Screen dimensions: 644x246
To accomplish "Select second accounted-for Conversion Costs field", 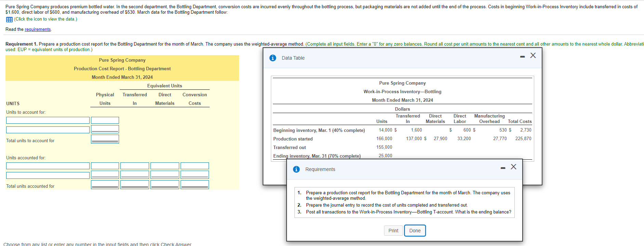I will (195, 175).
